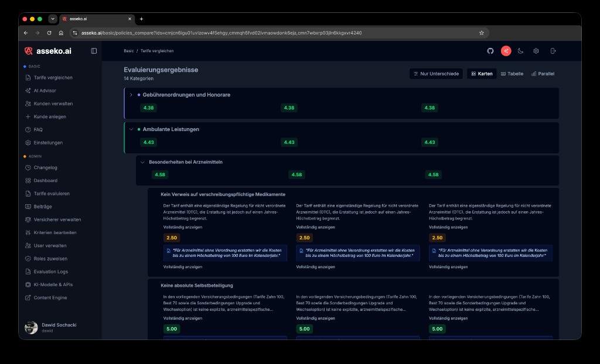
Task: Open a new browser tab
Action: [141, 19]
